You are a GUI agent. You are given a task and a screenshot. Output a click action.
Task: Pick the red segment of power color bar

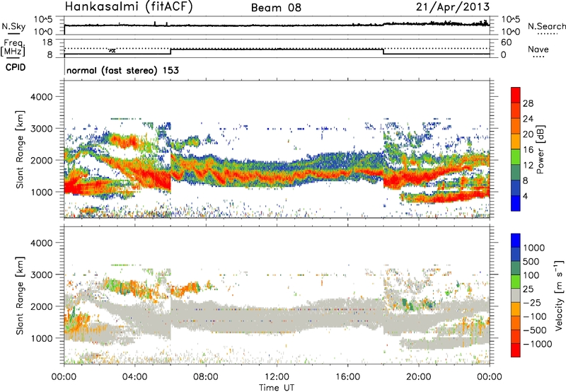[516, 95]
